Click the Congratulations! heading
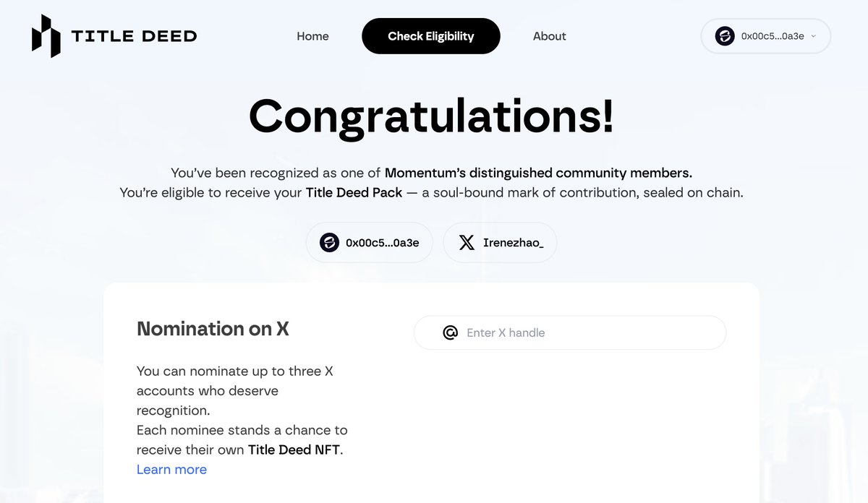868x503 pixels. click(x=431, y=116)
